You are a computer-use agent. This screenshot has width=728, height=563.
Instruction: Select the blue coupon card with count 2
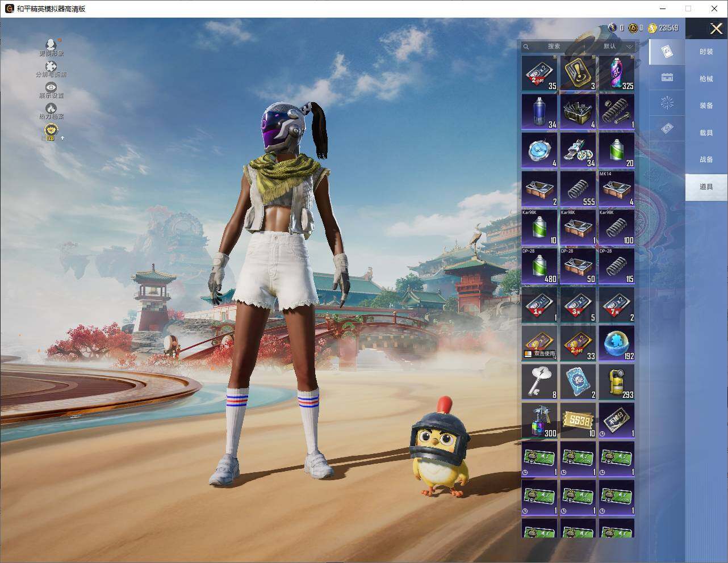[x=578, y=382]
